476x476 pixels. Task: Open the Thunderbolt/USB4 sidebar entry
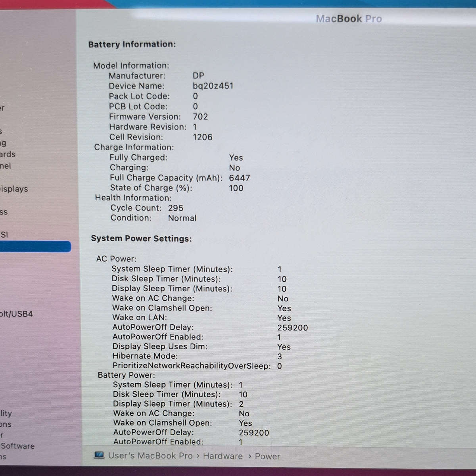16,314
